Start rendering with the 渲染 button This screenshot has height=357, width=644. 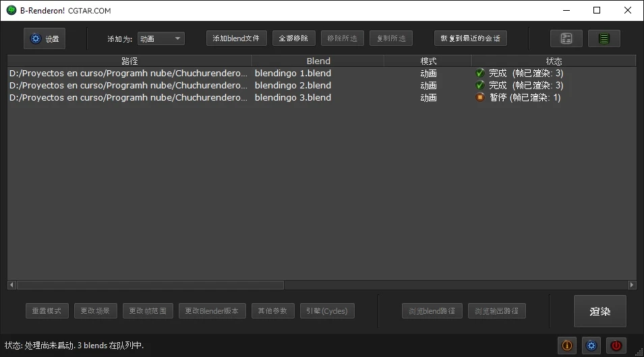tap(599, 311)
